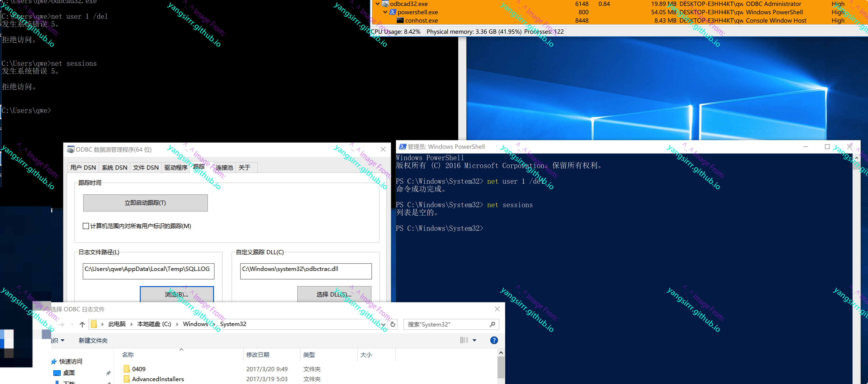Click the 选择 DLL button
The height and width of the screenshot is (384, 868).
pos(334,294)
